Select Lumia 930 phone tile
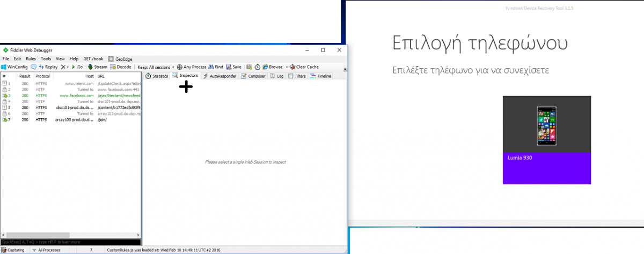The image size is (644, 254). 547,140
